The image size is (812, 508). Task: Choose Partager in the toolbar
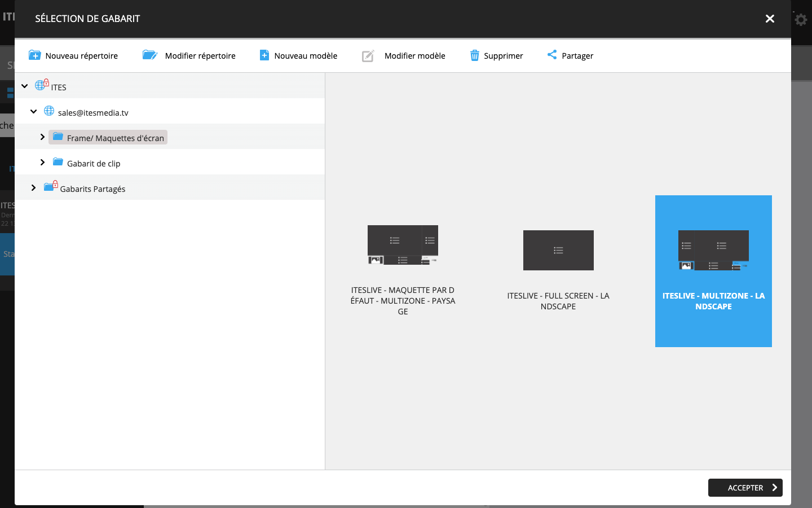point(577,56)
